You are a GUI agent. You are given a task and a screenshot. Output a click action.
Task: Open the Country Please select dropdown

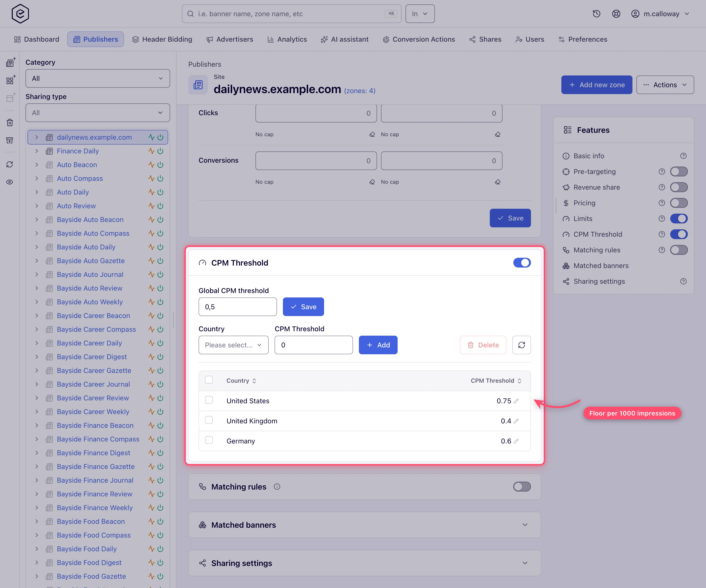point(233,345)
